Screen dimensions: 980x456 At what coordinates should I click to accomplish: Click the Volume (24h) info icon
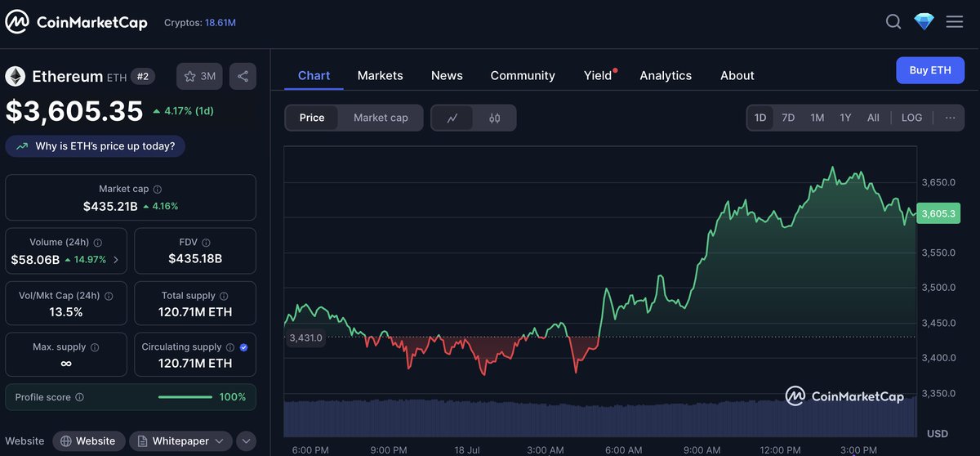tap(98, 243)
